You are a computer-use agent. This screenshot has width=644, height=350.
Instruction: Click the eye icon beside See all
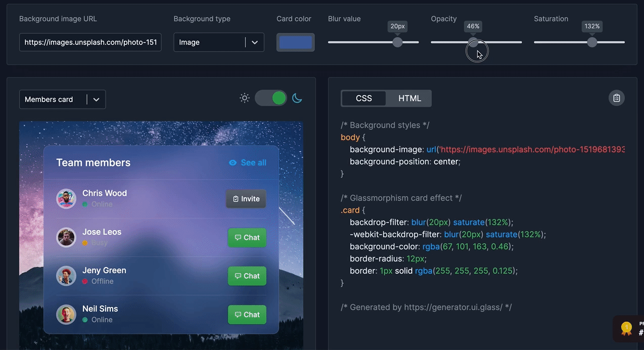(x=233, y=163)
